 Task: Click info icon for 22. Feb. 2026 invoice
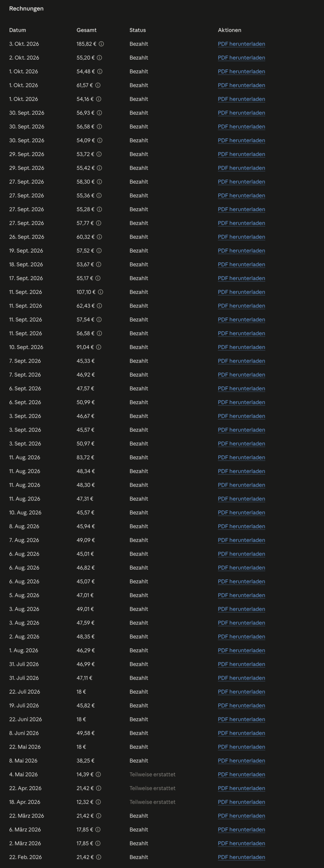coord(99,857)
